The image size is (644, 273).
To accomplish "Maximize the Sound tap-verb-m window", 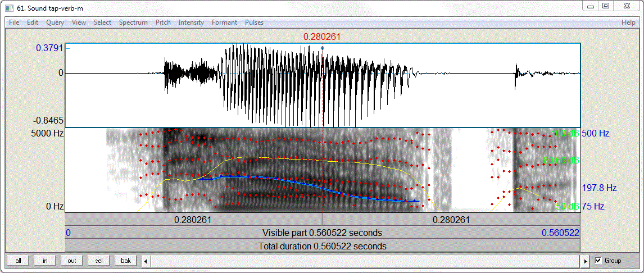I will 605,6.
